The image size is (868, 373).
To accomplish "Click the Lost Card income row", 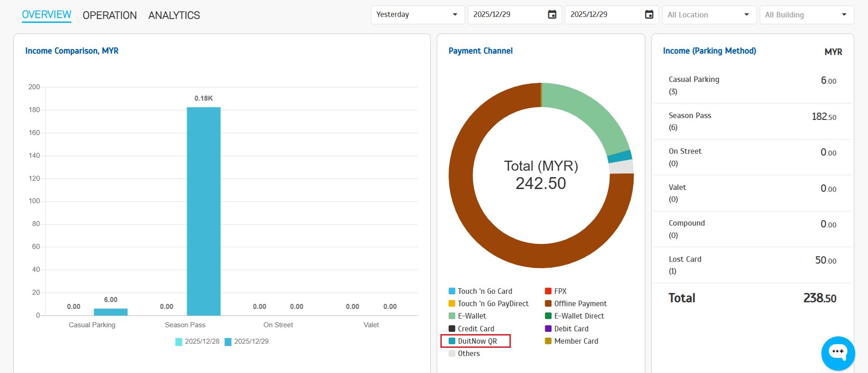I will [752, 265].
